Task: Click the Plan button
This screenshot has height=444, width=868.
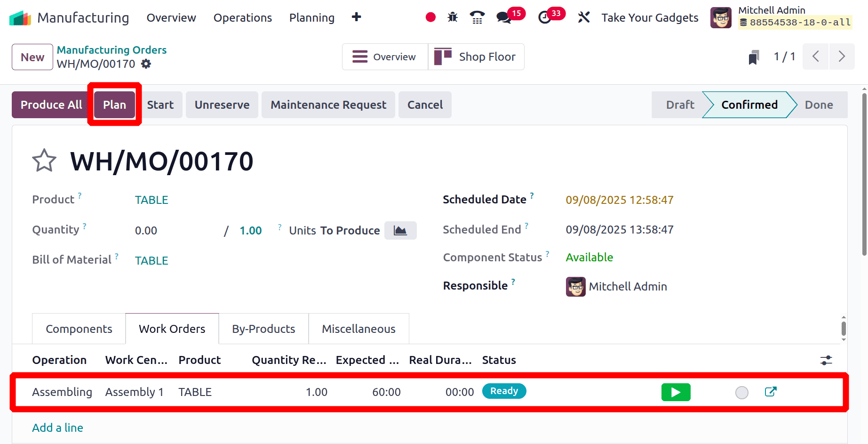Action: (114, 105)
